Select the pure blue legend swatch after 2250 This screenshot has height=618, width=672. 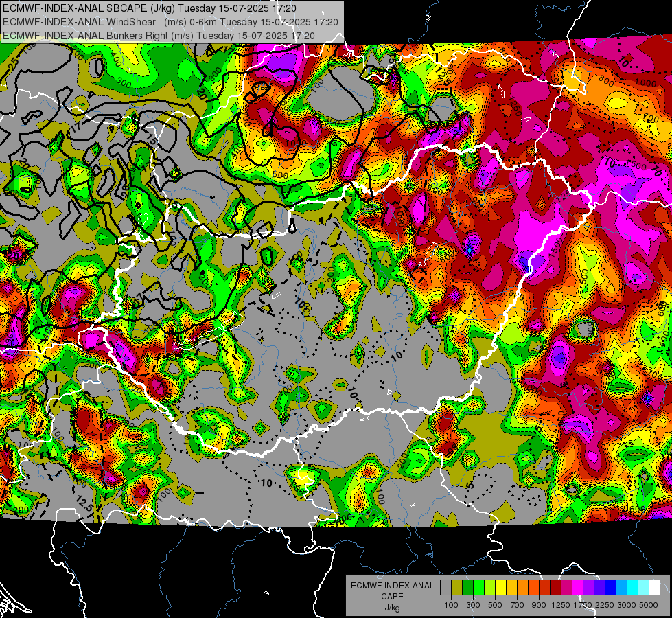tap(611, 587)
